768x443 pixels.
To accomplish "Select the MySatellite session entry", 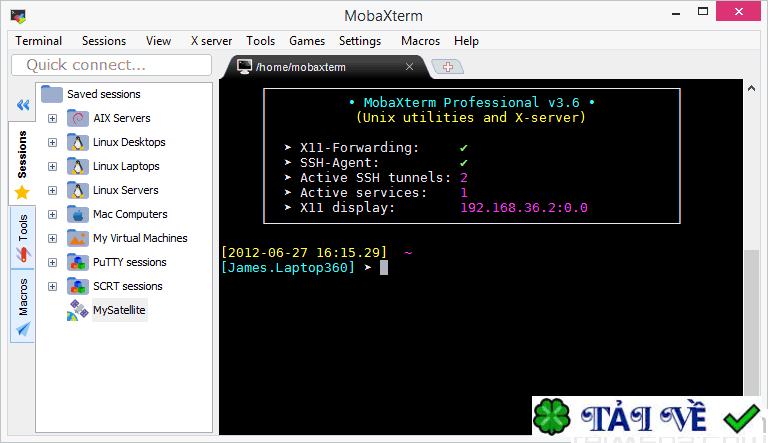I will click(x=120, y=310).
